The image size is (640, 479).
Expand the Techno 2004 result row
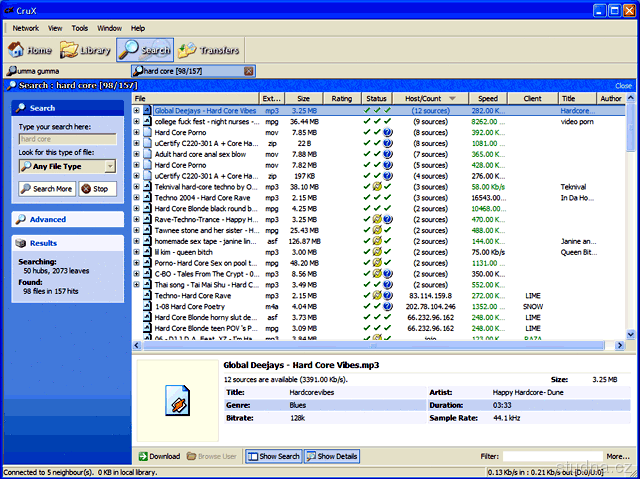pyautogui.click(x=137, y=198)
